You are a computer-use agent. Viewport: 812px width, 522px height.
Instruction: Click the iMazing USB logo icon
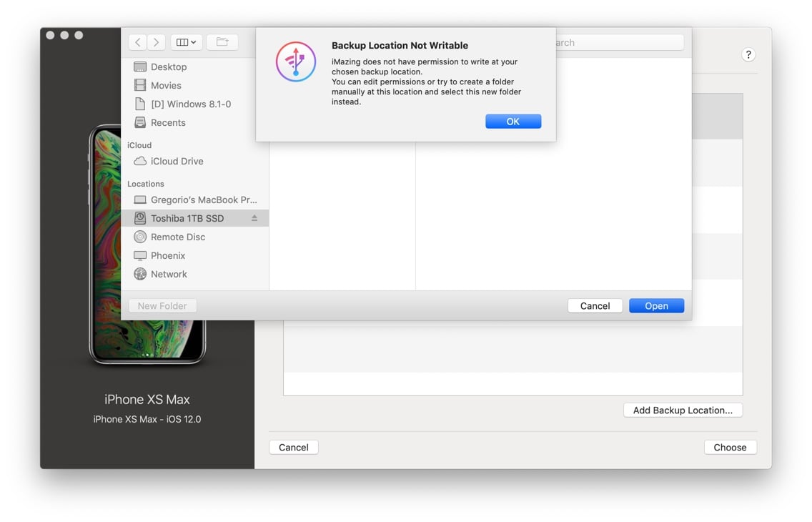[x=296, y=62]
